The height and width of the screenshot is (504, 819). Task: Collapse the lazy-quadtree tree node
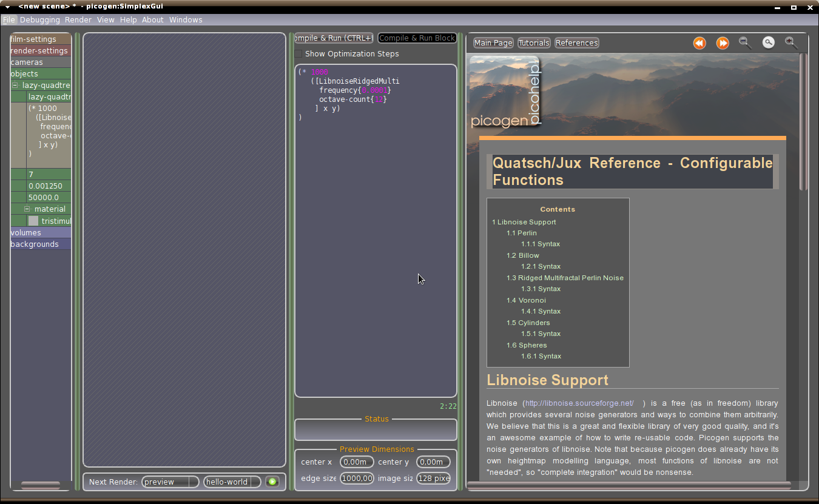click(x=15, y=86)
